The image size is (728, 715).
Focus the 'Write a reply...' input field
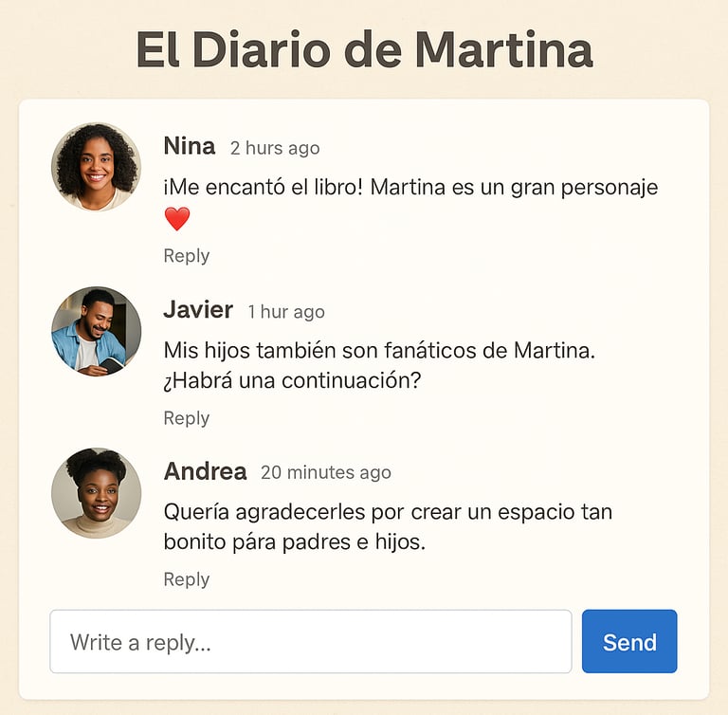point(310,642)
